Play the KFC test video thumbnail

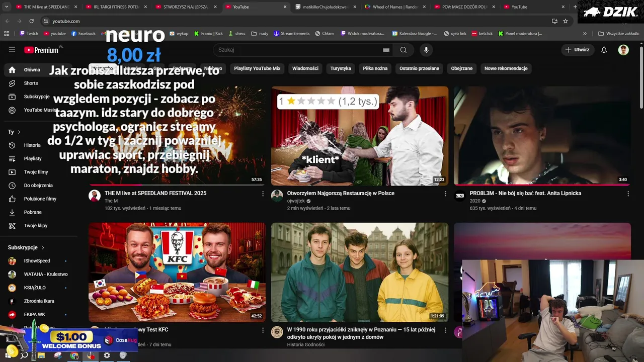click(177, 273)
